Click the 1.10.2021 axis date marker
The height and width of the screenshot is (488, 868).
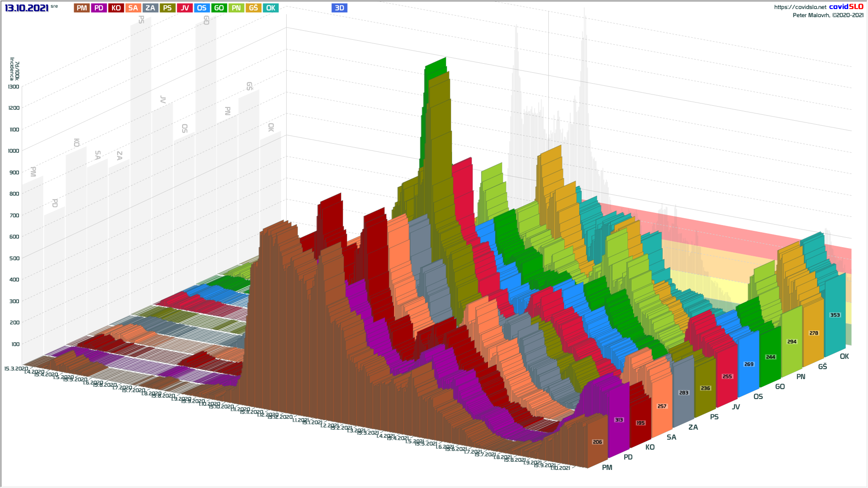pyautogui.click(x=561, y=468)
